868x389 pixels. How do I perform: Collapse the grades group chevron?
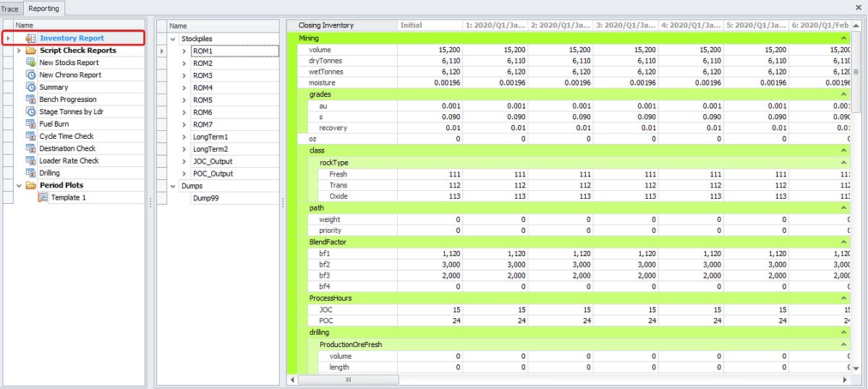coord(843,94)
